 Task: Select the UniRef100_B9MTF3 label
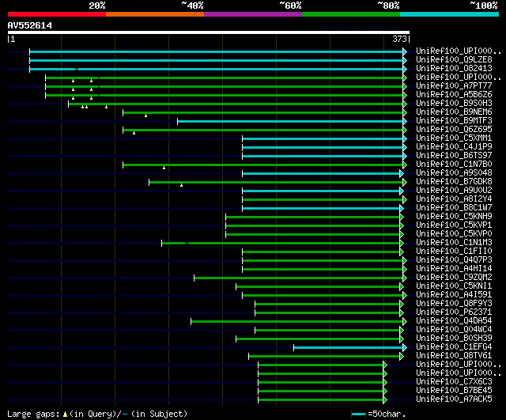(x=454, y=121)
